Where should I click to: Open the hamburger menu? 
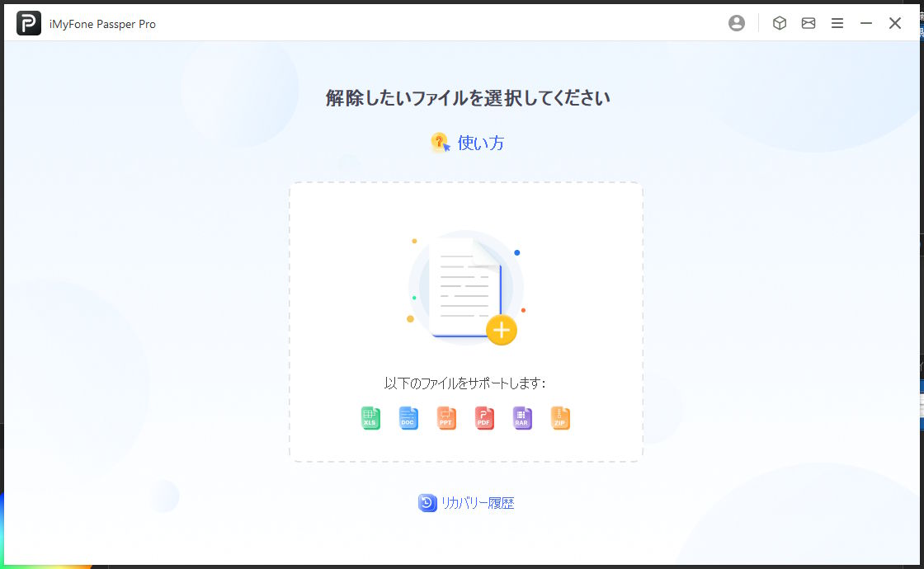[837, 24]
